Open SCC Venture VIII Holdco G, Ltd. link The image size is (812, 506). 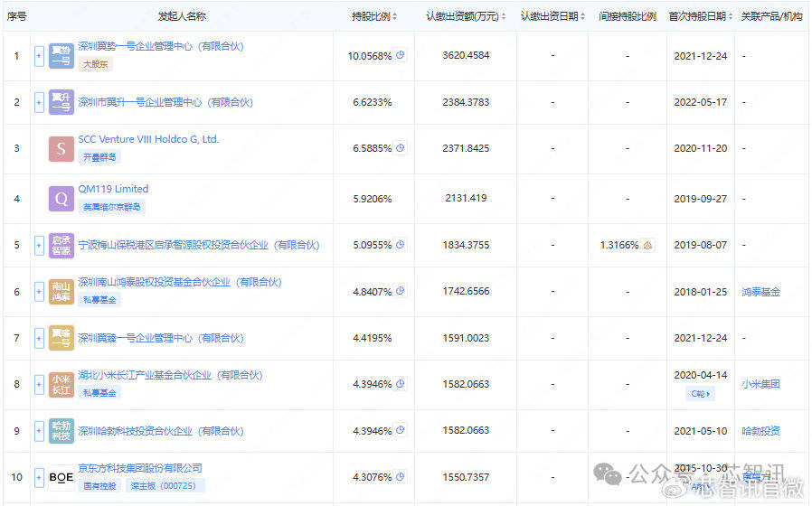tap(148, 139)
